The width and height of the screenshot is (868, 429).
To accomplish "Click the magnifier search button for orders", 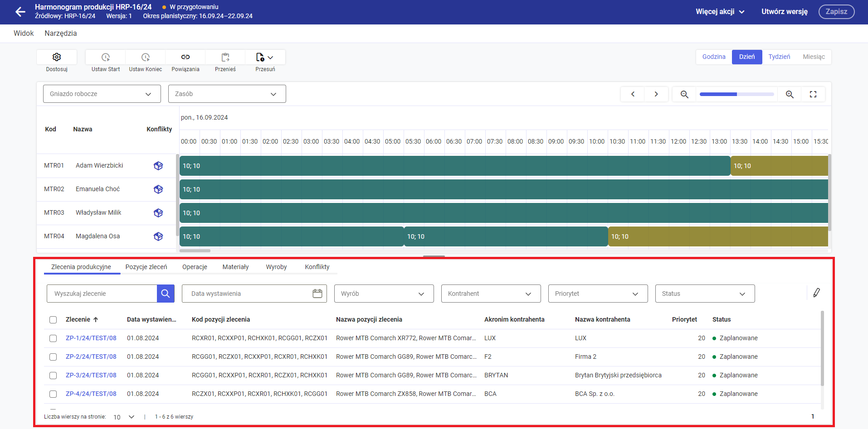I will [x=166, y=294].
